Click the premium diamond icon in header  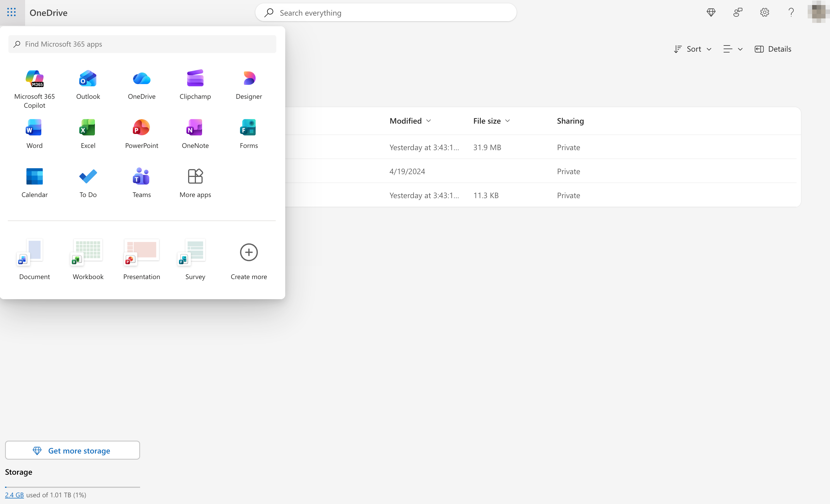coord(711,13)
